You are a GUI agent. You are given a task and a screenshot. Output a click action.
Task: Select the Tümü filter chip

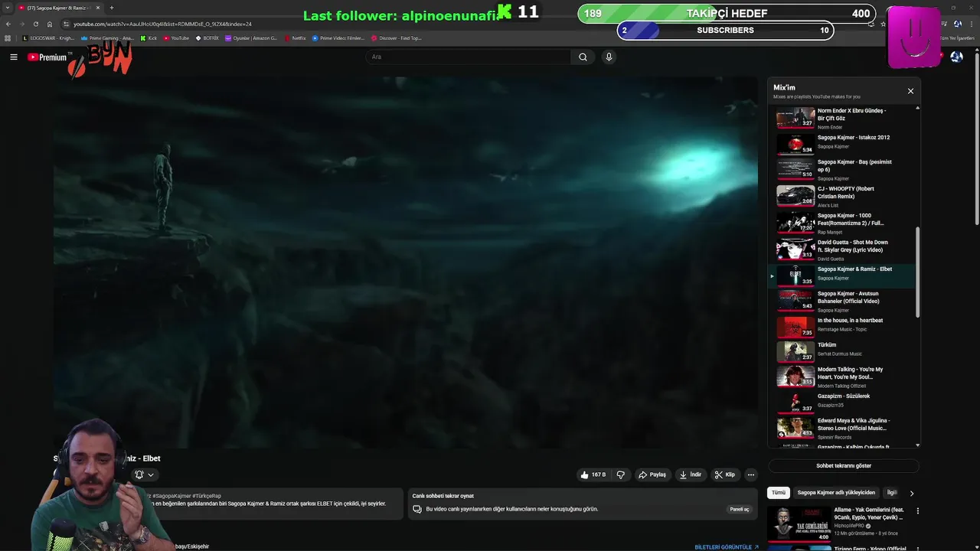coord(779,493)
